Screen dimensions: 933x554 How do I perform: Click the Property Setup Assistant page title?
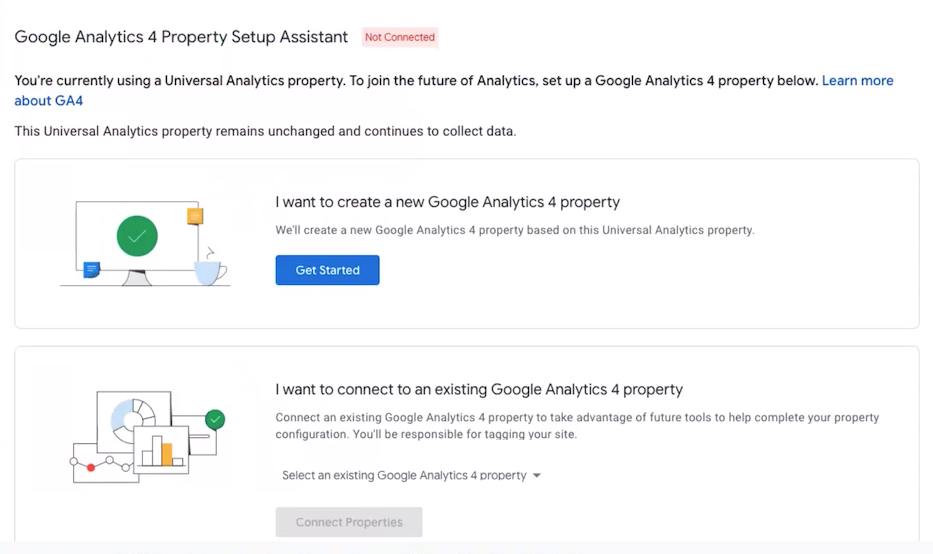(x=181, y=37)
